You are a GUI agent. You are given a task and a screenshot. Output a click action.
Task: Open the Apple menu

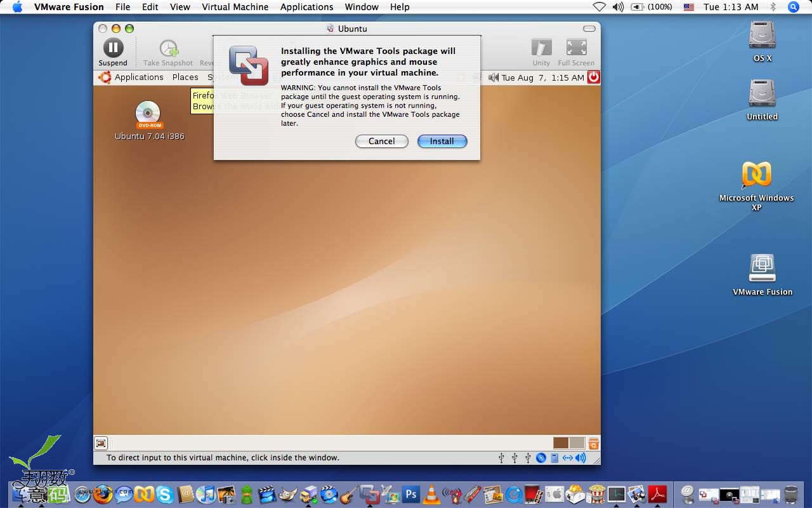pyautogui.click(x=17, y=7)
